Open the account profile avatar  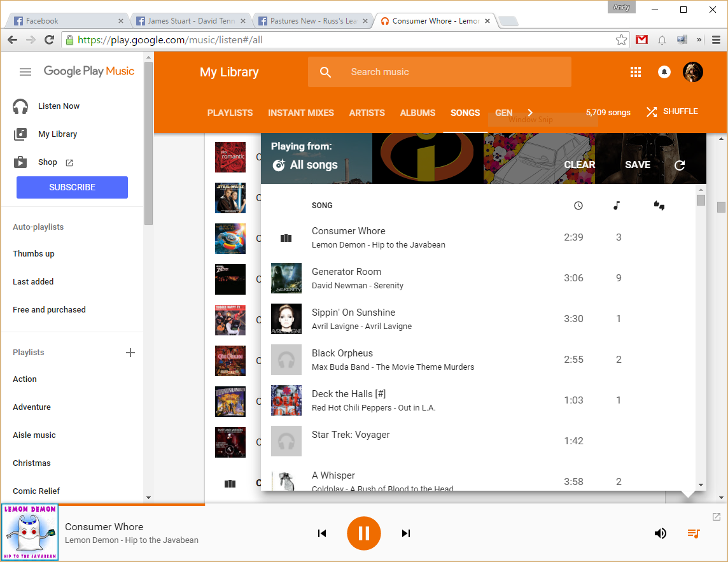(x=693, y=72)
